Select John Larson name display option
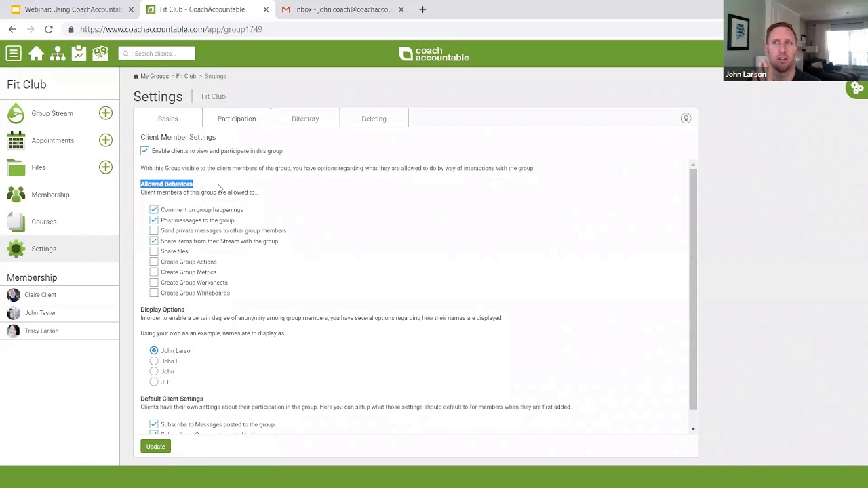 (154, 350)
